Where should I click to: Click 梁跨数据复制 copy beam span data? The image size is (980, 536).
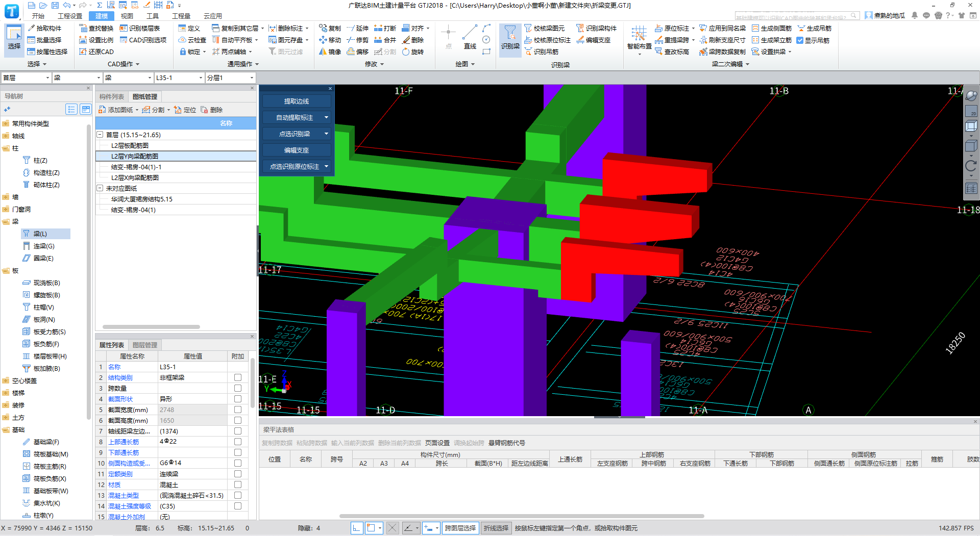723,52
